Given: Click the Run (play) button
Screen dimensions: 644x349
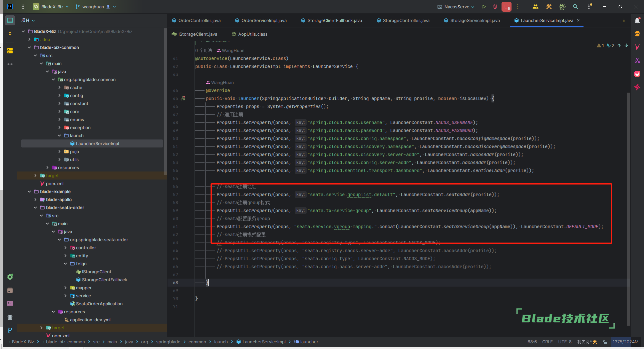Looking at the screenshot, I should coord(484,7).
